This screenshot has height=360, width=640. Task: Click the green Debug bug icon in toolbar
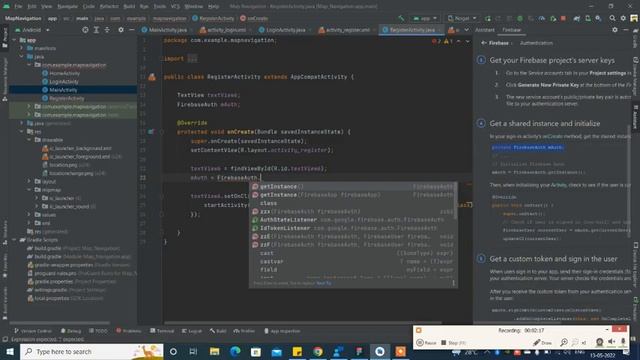(520, 18)
